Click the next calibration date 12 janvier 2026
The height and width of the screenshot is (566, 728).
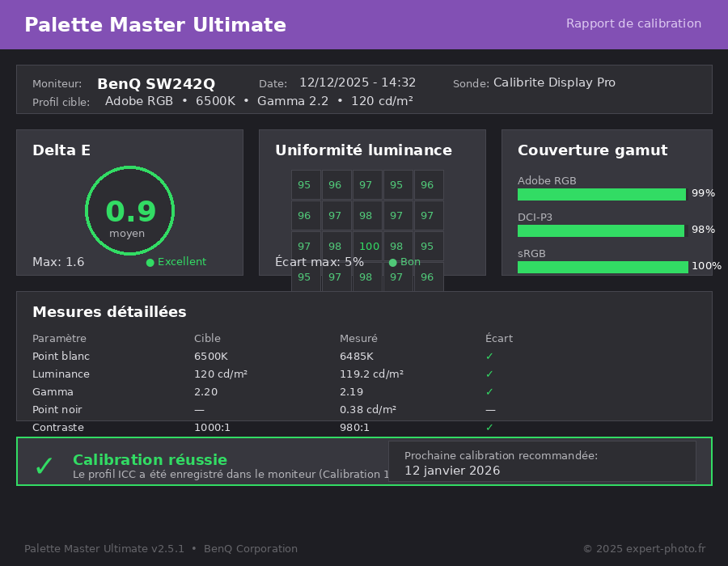click(x=452, y=471)
